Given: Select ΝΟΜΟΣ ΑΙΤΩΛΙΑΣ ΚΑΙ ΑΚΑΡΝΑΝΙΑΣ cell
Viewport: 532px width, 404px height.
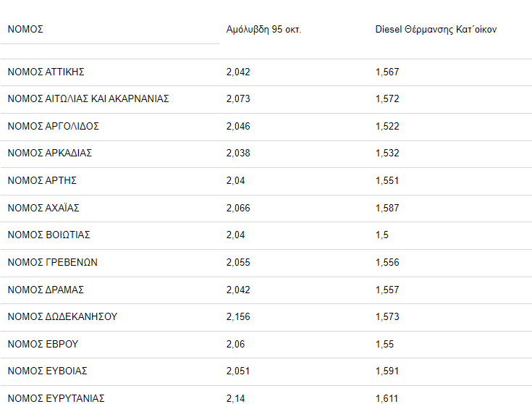Looking at the screenshot, I should (x=88, y=98).
